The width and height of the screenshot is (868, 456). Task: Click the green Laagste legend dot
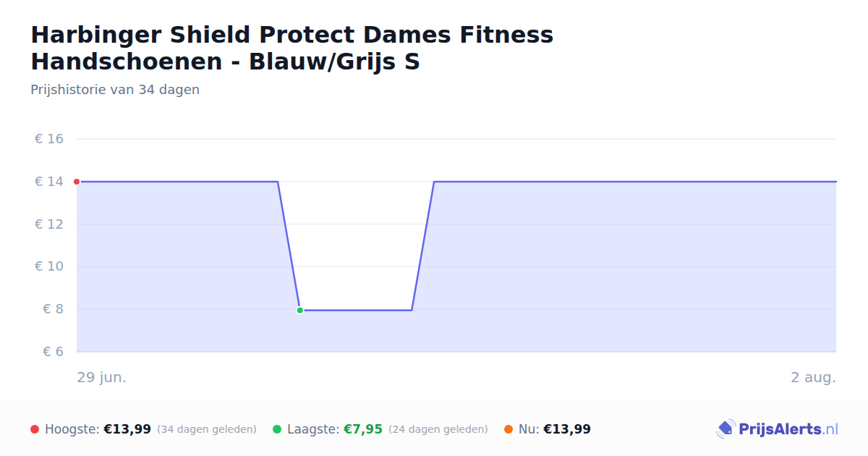277,429
